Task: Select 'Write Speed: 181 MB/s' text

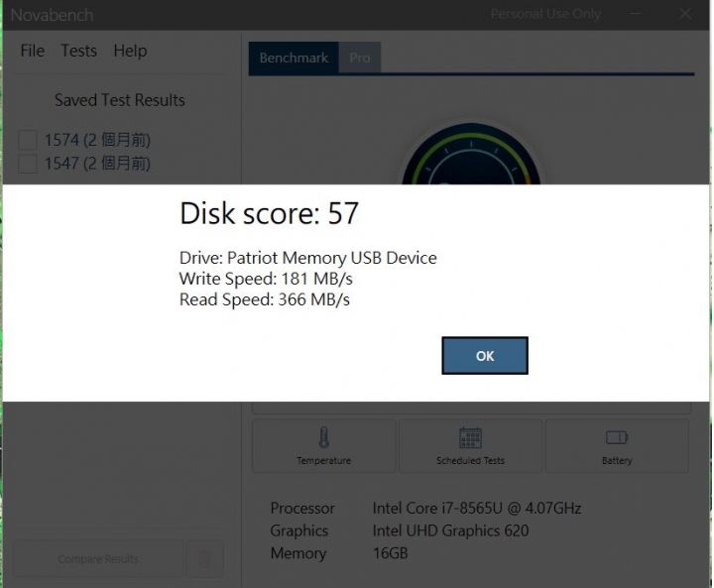Action: [266, 279]
